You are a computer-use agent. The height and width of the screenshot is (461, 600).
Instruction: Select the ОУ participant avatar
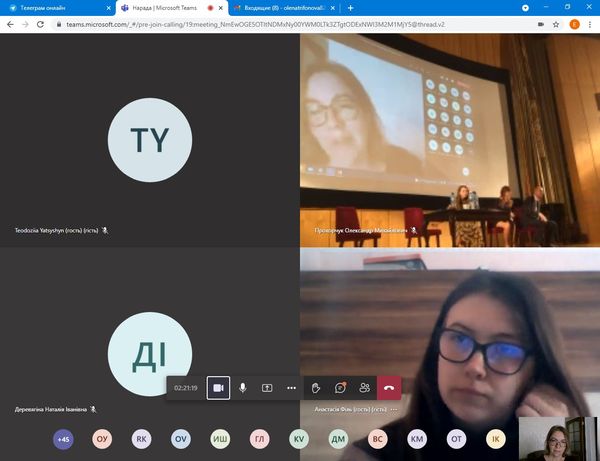[102, 439]
